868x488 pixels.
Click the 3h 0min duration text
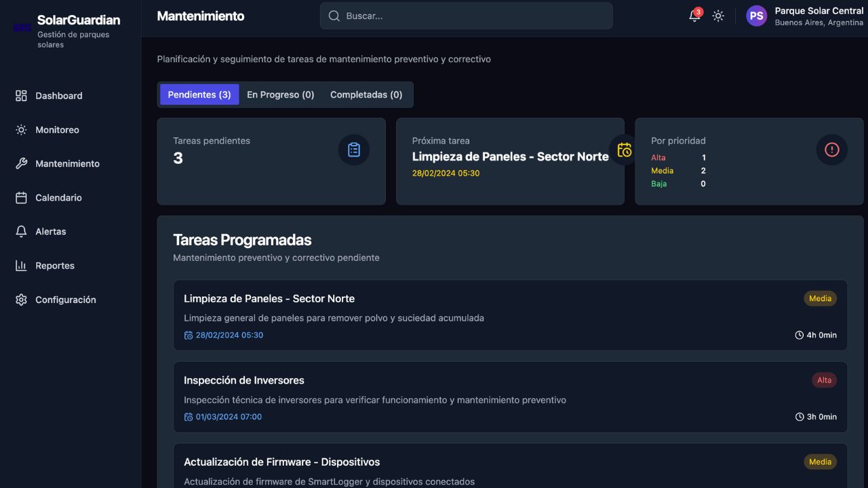click(821, 417)
